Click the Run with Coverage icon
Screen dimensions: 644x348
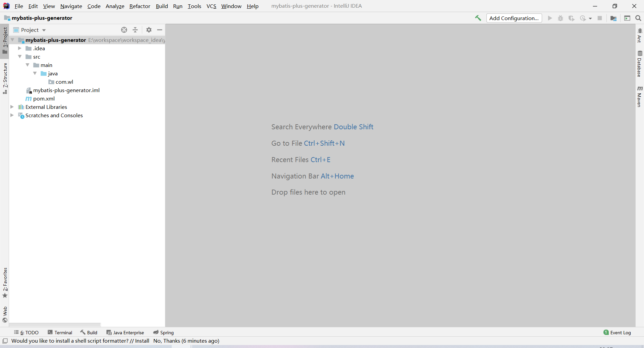coord(572,18)
